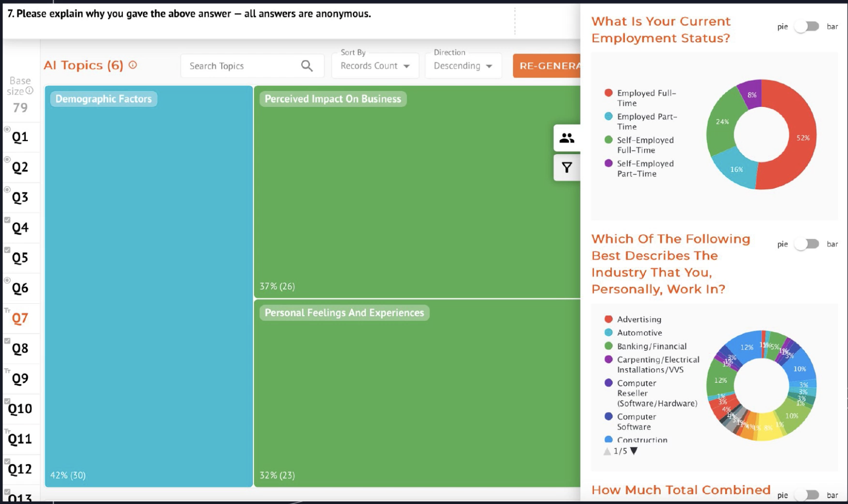Click the magnifying glass search icon

click(307, 65)
